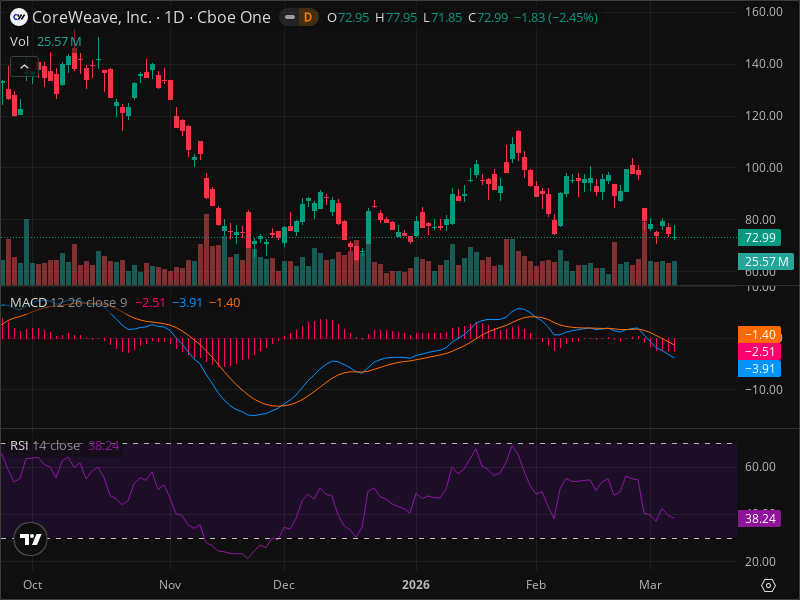Open the TradingView logo link
Screen dimensions: 800x600
(31, 539)
